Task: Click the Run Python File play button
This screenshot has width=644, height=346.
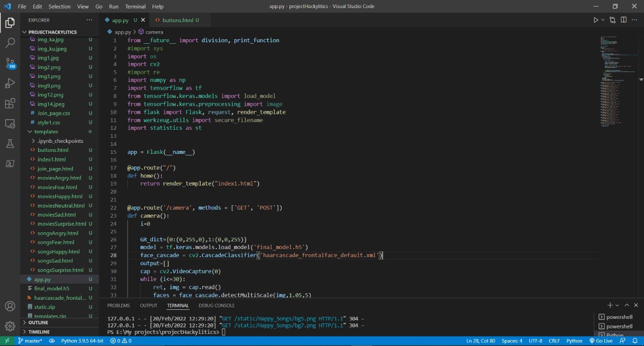Action: (596, 20)
